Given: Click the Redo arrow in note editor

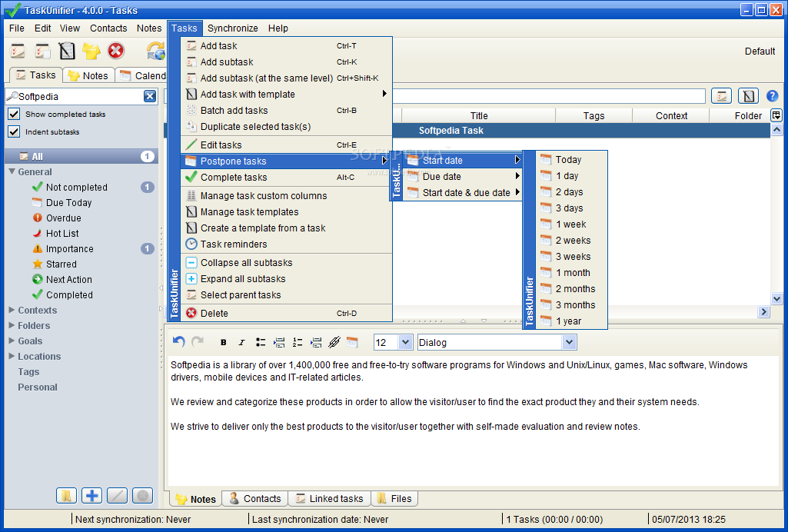Looking at the screenshot, I should 198,342.
